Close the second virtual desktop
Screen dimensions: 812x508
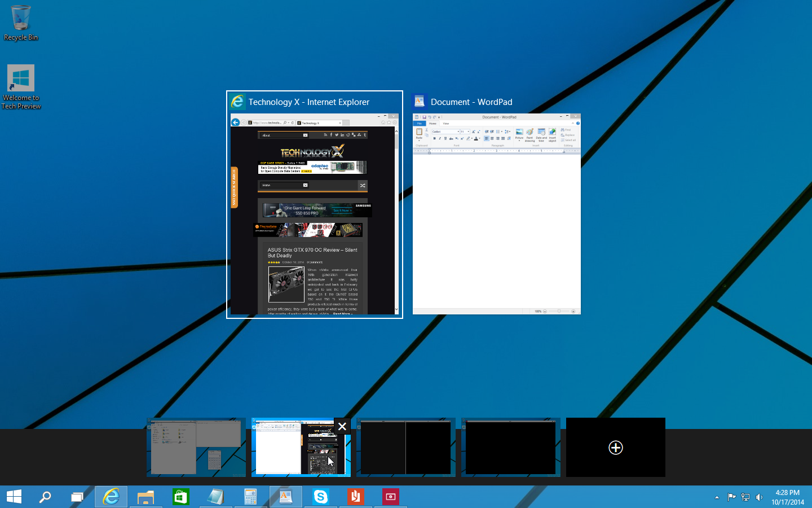pyautogui.click(x=342, y=426)
